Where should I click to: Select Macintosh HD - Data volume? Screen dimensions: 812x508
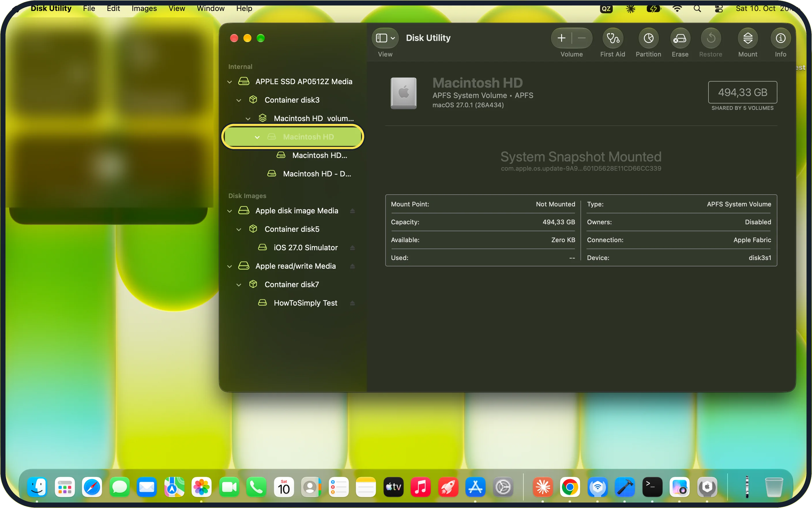[293, 174]
